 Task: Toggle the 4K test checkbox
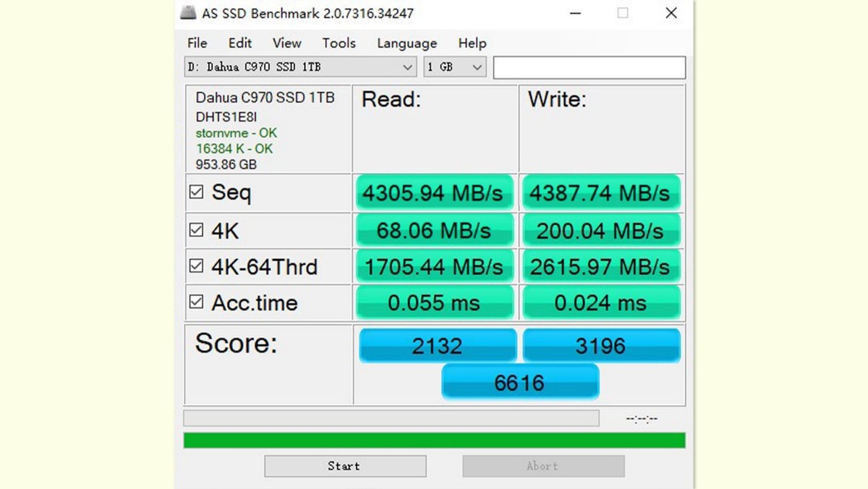click(x=196, y=230)
